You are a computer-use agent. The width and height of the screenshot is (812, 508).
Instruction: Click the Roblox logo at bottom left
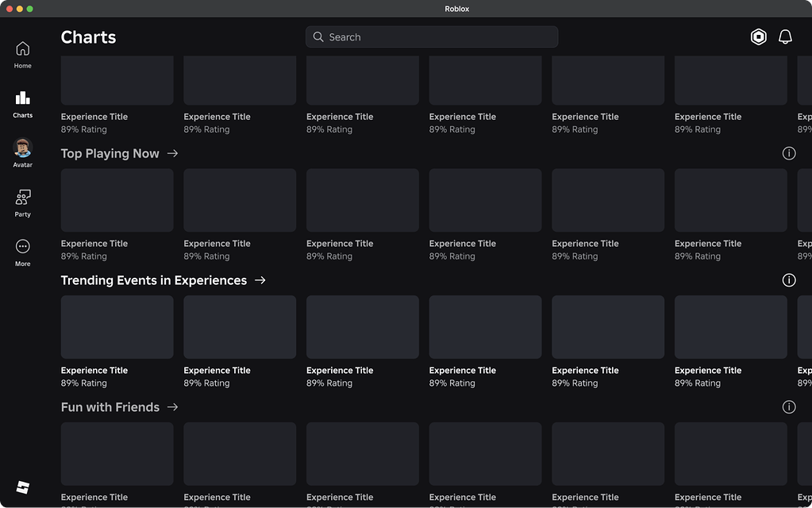pos(23,486)
